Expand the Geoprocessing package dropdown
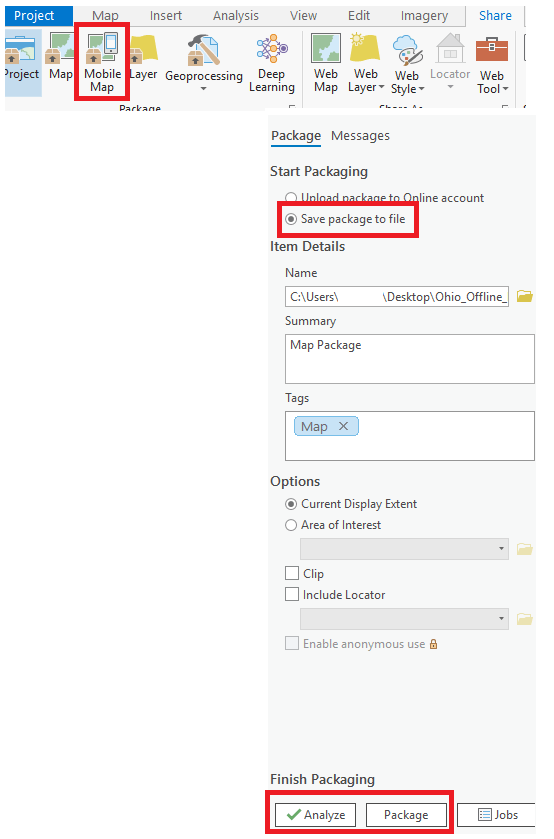This screenshot has height=839, width=554. (x=203, y=89)
